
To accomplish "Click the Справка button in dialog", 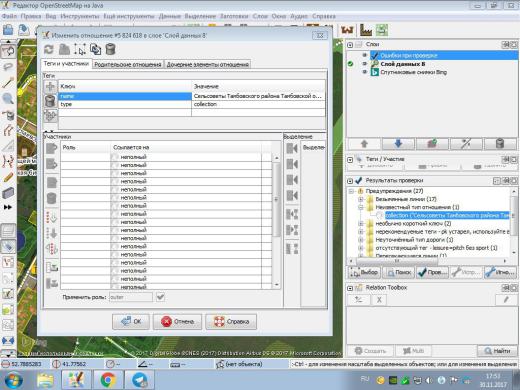I will pyautogui.click(x=231, y=321).
